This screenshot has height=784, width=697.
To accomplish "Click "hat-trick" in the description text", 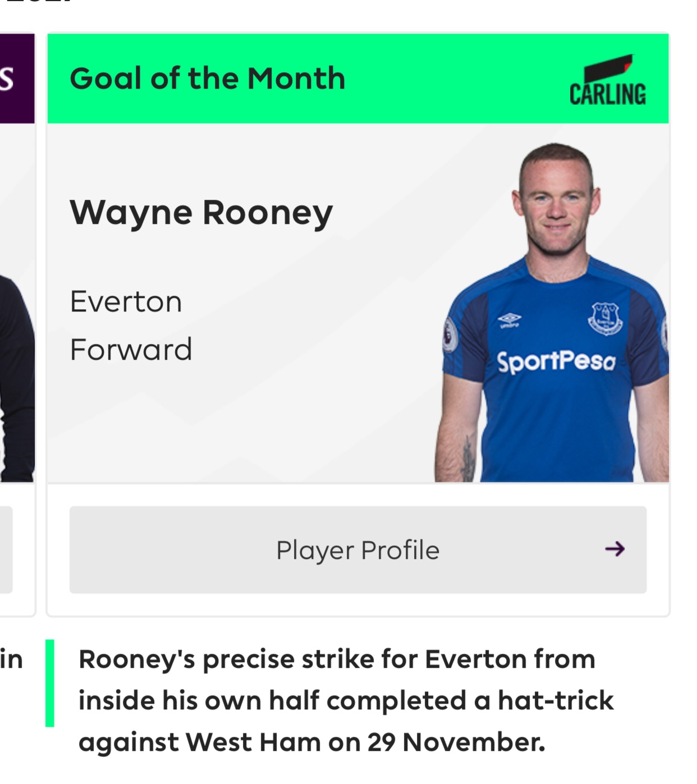I will [x=556, y=701].
